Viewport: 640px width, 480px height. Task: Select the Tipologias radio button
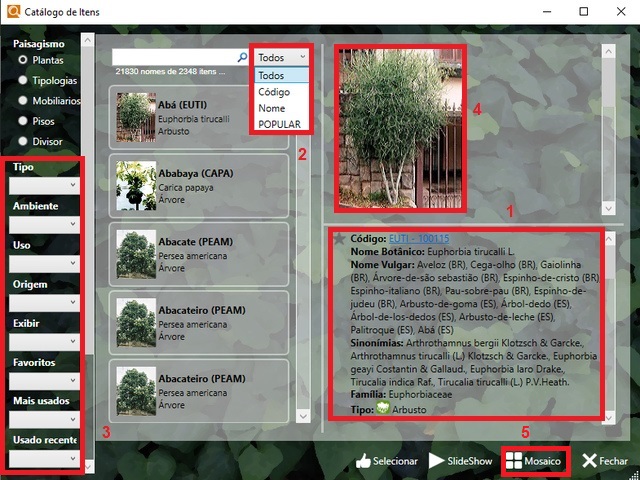[22, 80]
